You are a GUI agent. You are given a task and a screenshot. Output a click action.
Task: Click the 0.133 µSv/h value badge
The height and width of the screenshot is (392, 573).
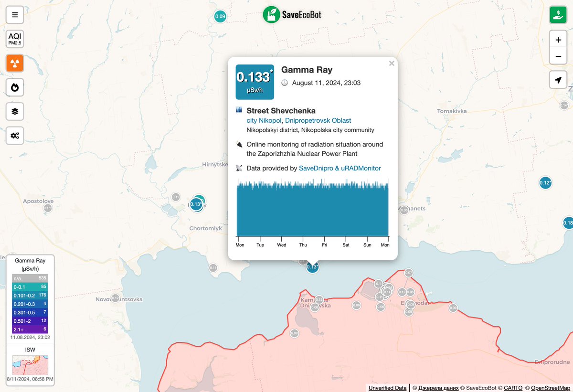pos(255,82)
